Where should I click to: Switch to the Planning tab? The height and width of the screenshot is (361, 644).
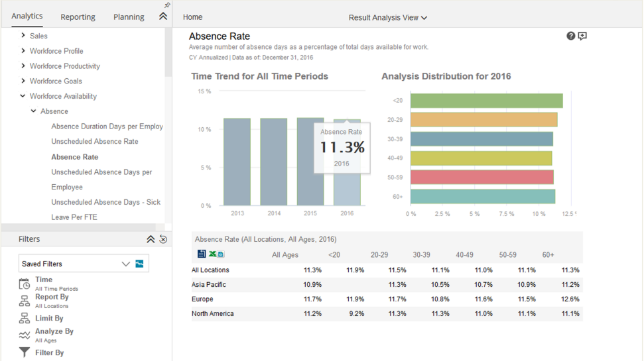[x=129, y=17]
